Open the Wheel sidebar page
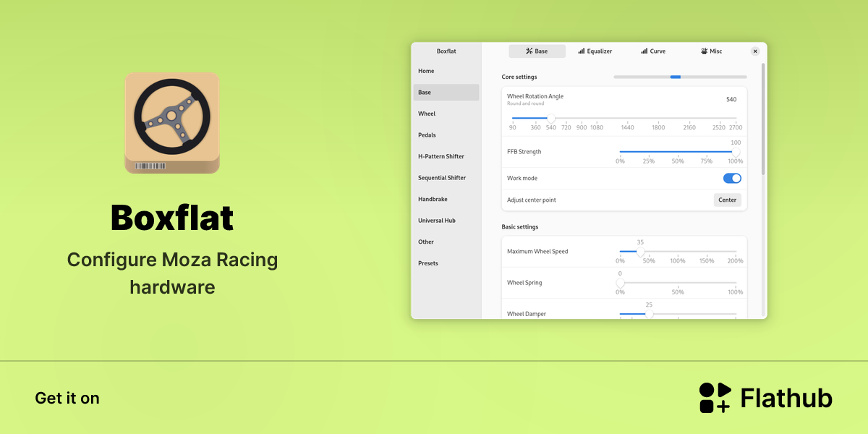Screen dimensions: 868x434 click(x=446, y=114)
